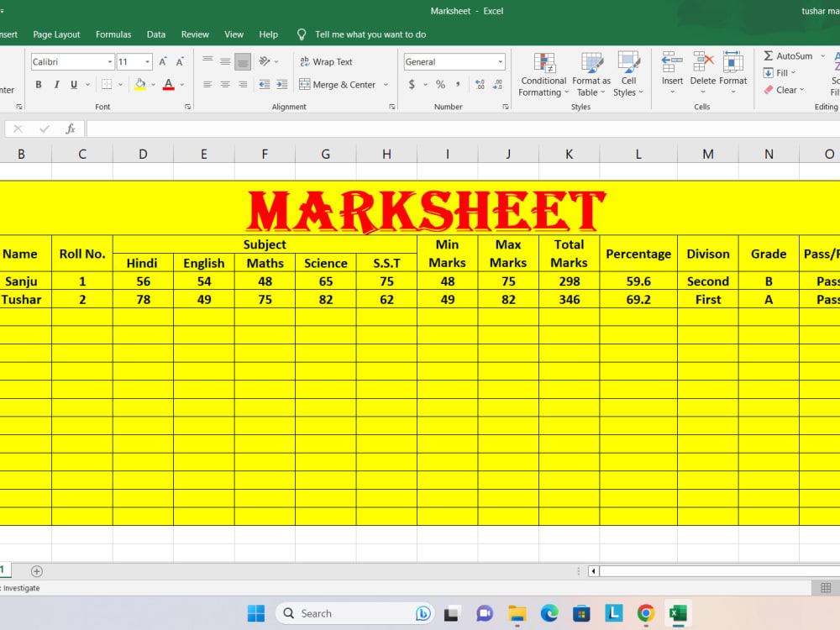Select column K header
Image resolution: width=840 pixels, height=630 pixels.
point(569,155)
